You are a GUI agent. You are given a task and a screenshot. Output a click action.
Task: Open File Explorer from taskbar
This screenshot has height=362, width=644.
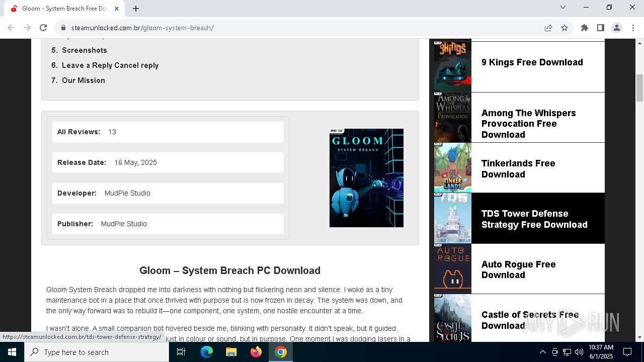[x=231, y=352]
